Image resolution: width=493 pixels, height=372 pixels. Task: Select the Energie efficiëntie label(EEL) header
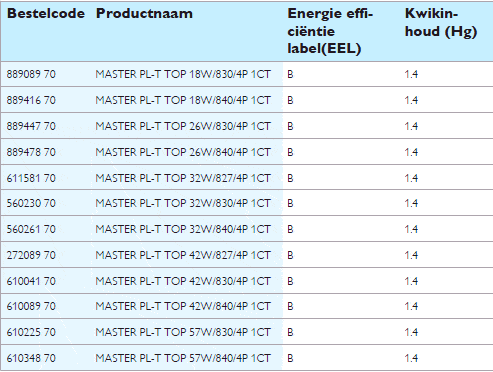click(x=330, y=31)
